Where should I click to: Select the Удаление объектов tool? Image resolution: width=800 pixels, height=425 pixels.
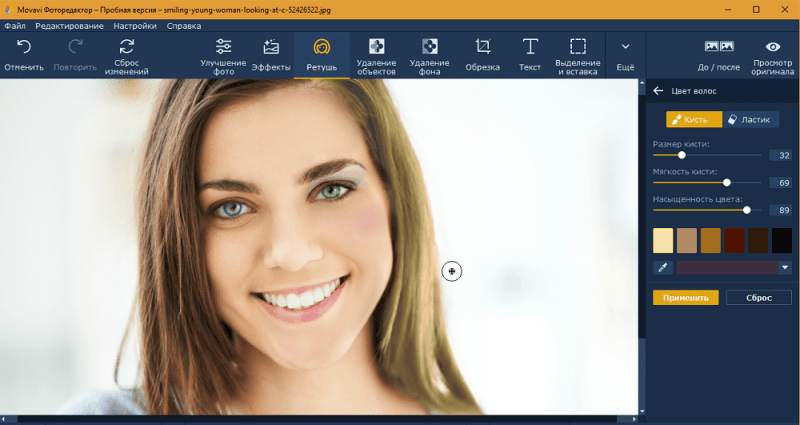click(x=376, y=47)
